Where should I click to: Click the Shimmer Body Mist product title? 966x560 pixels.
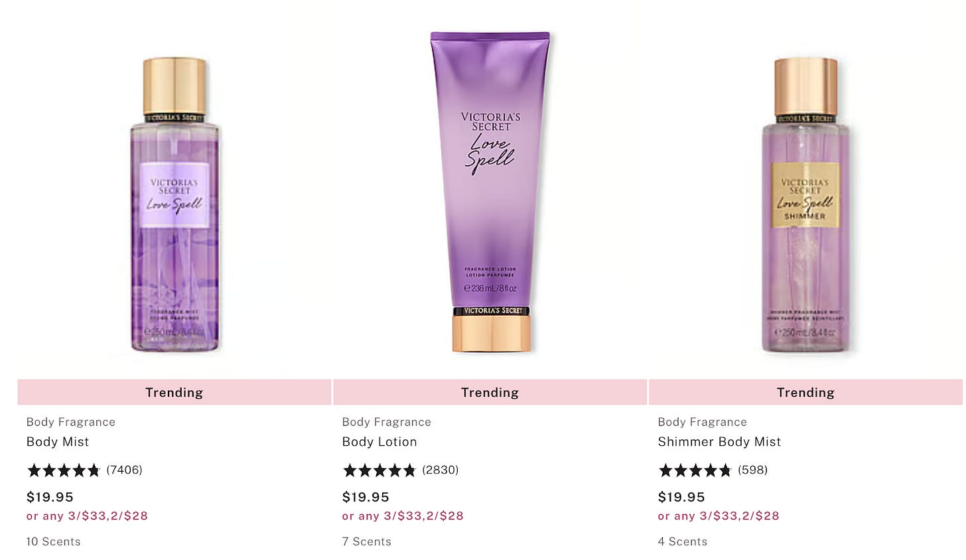point(719,442)
